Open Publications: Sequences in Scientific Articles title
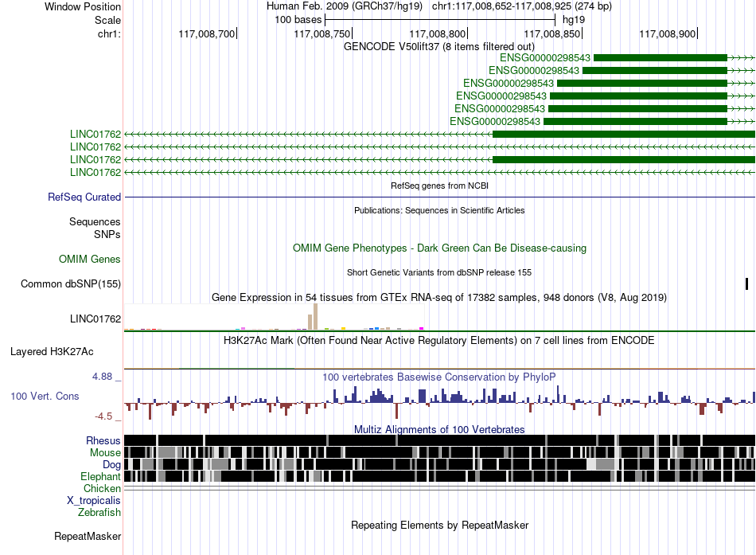The width and height of the screenshot is (756, 555). point(439,210)
